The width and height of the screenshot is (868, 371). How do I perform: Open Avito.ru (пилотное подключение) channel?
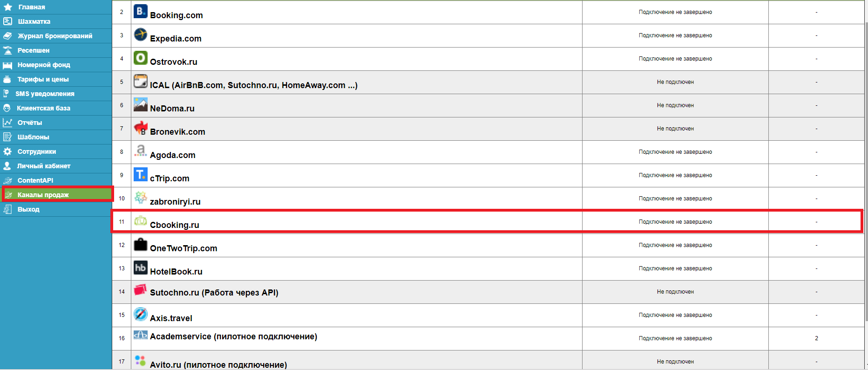click(218, 364)
